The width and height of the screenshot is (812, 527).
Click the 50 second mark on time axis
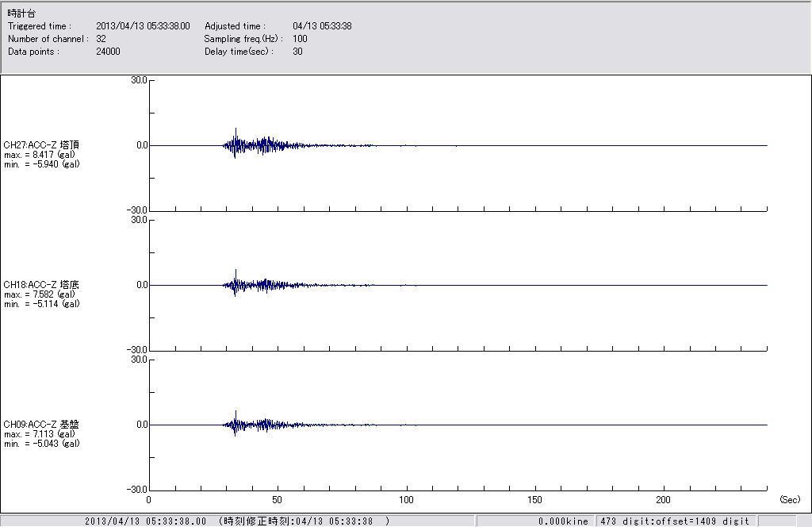(x=278, y=500)
